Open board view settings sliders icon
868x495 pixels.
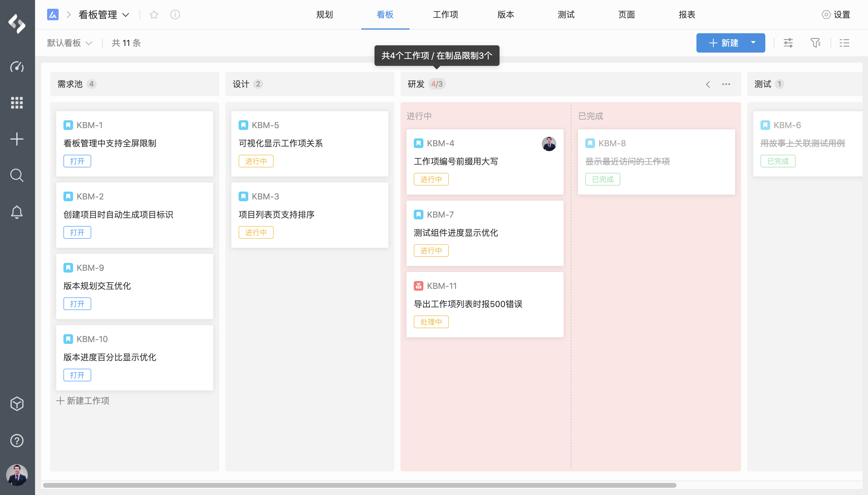point(788,43)
